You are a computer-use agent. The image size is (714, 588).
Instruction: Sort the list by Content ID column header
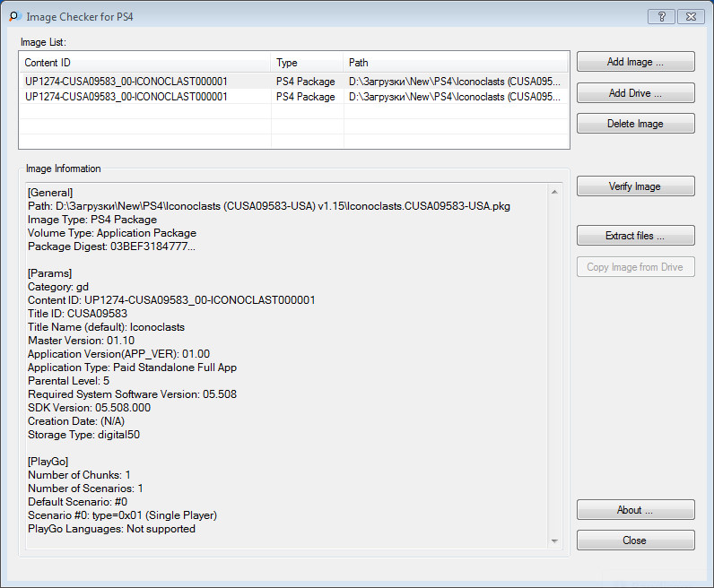(x=144, y=63)
